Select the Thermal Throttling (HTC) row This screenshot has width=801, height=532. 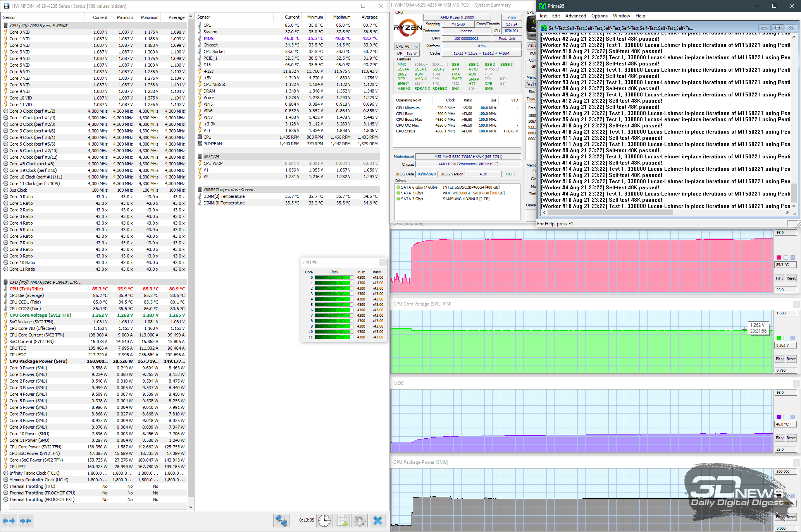pyautogui.click(x=94, y=486)
